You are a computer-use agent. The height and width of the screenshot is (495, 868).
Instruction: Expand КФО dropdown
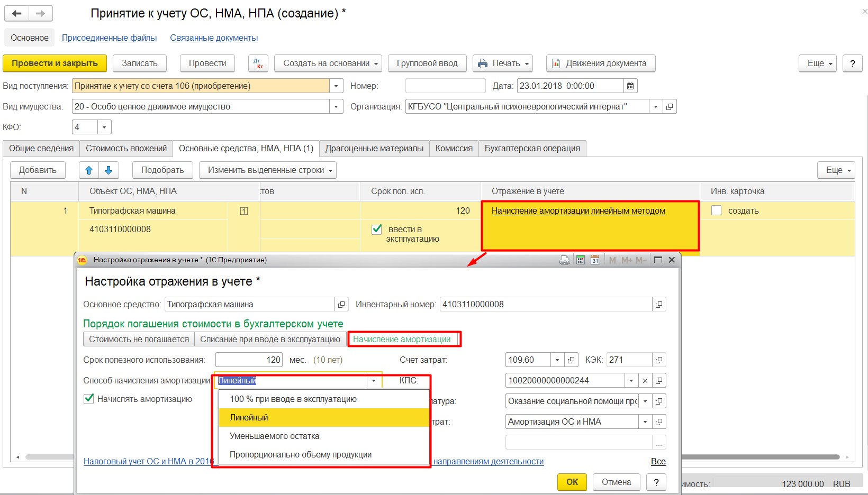click(104, 127)
